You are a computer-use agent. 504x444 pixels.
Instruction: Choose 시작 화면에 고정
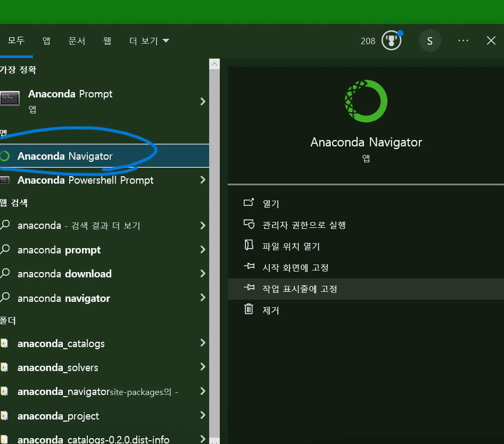[x=366, y=267]
